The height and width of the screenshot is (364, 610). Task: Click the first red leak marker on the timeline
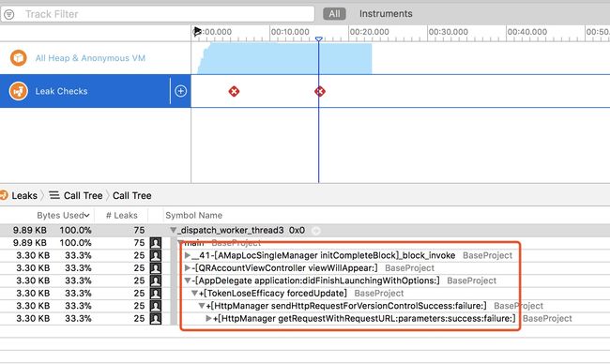click(234, 91)
